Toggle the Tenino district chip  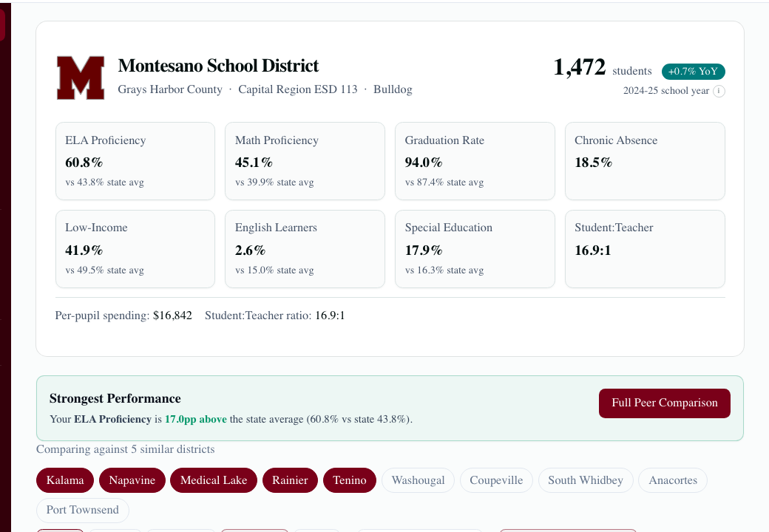click(x=349, y=480)
